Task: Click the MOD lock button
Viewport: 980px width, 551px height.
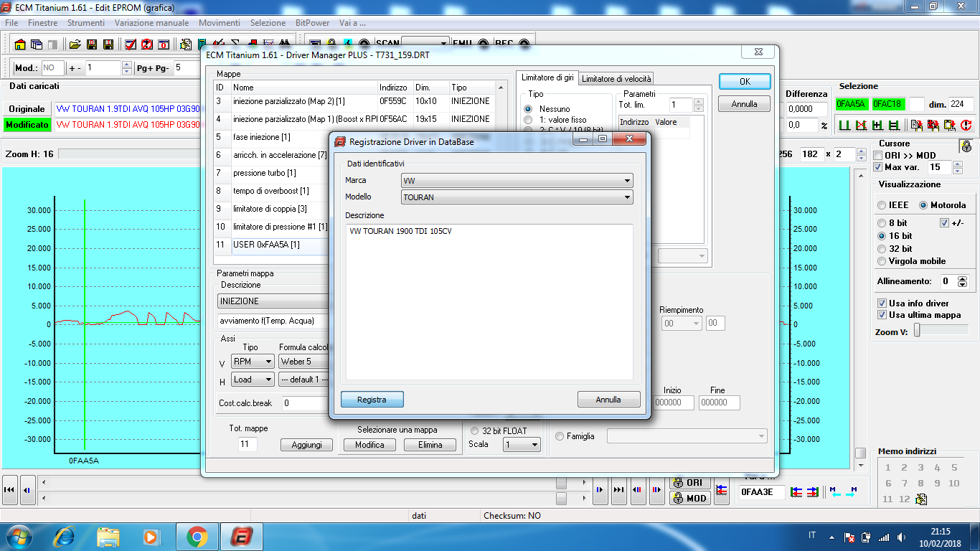Action: coord(689,498)
